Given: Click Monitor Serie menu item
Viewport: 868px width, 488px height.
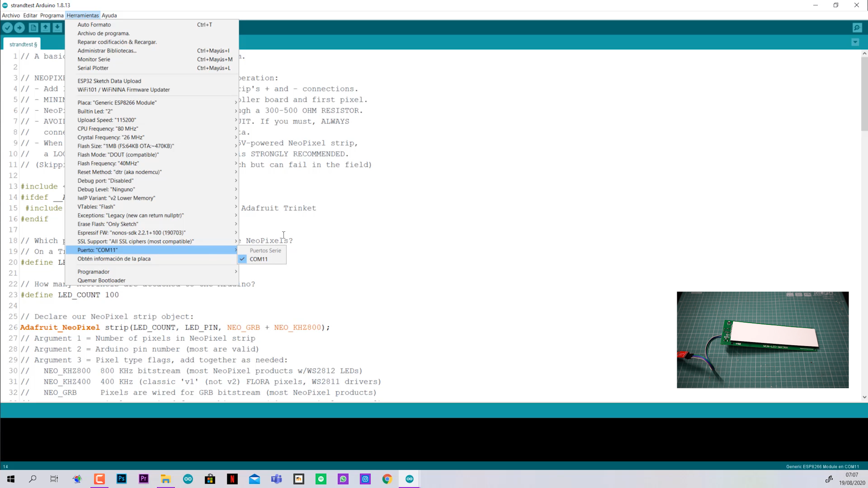Looking at the screenshot, I should pyautogui.click(x=93, y=59).
